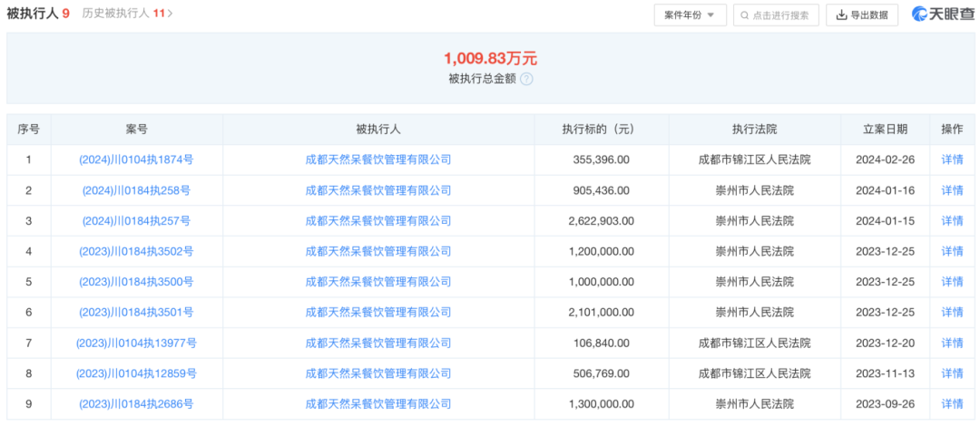Open case (2024)川0184执258号
This screenshot has height=426, width=980.
click(x=136, y=190)
